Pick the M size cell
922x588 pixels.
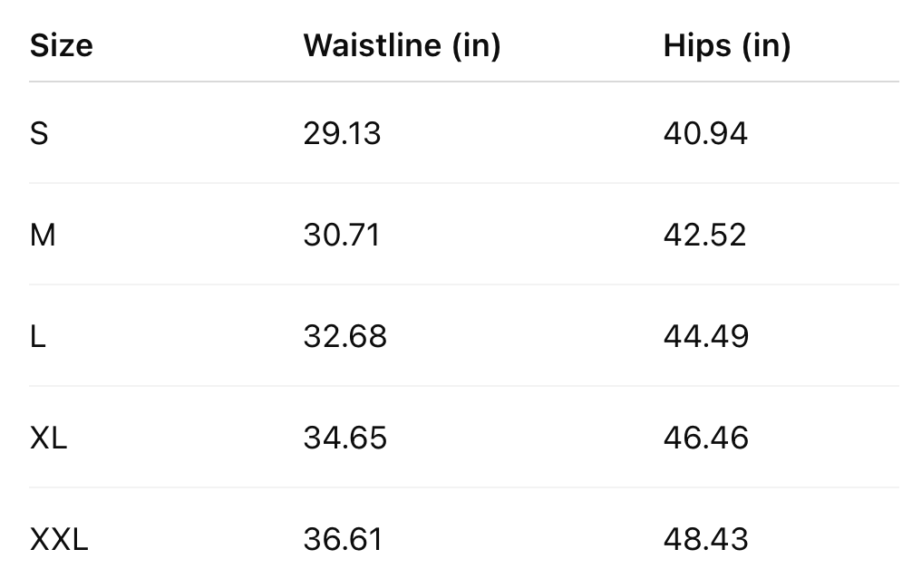point(43,235)
